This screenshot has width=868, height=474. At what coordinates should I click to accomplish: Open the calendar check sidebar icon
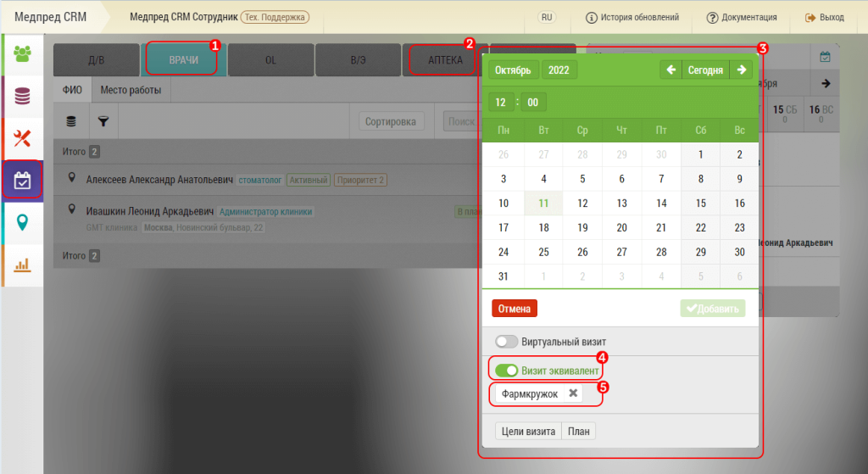pos(22,180)
